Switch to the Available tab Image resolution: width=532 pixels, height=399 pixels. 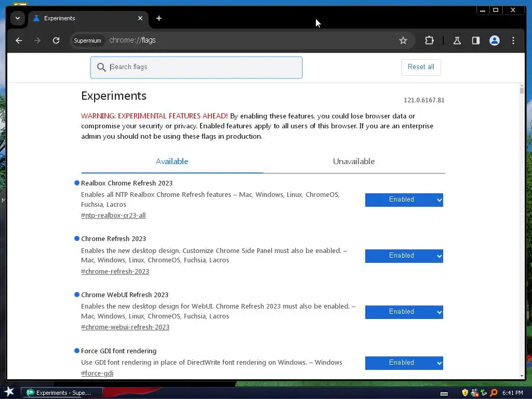[x=172, y=162]
